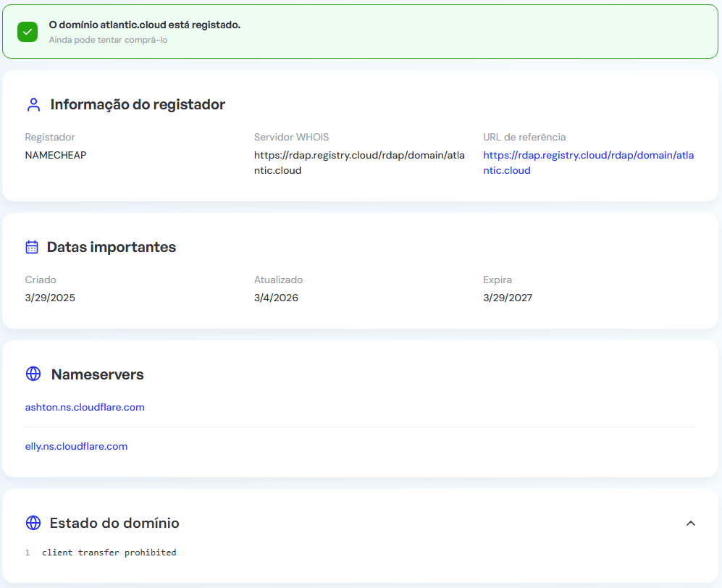Select the Expira date 3/29/2027
The width and height of the screenshot is (722, 588).
(508, 298)
